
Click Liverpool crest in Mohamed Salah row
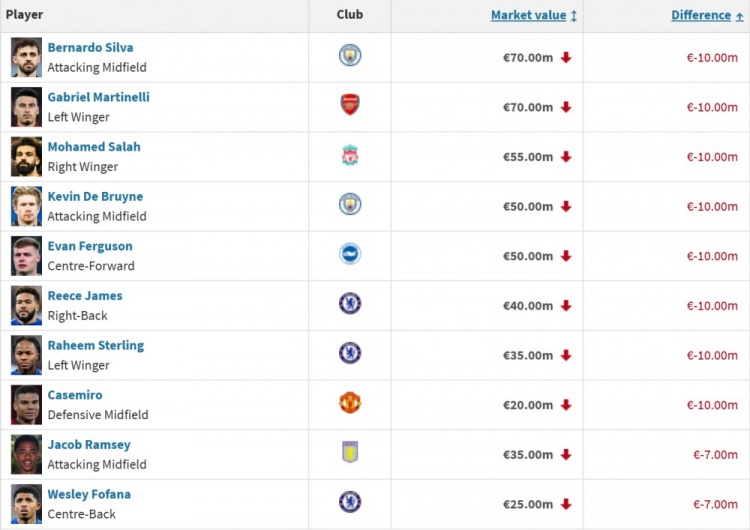tap(350, 155)
